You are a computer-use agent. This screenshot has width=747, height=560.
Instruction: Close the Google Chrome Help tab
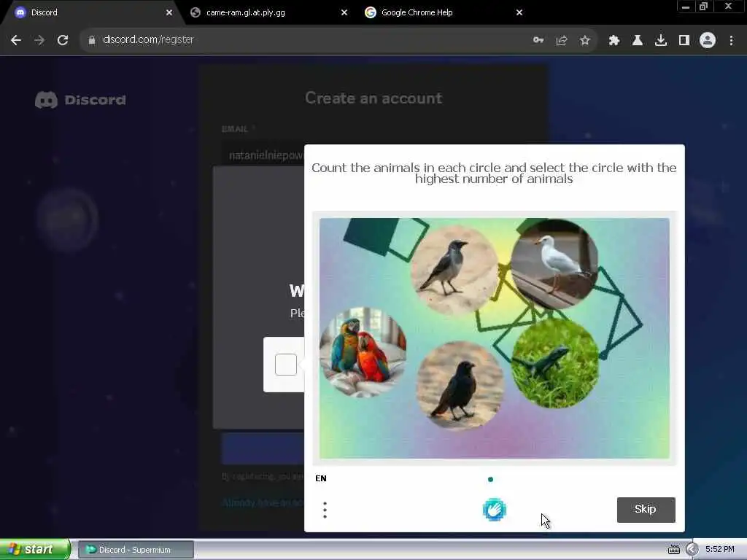point(519,12)
